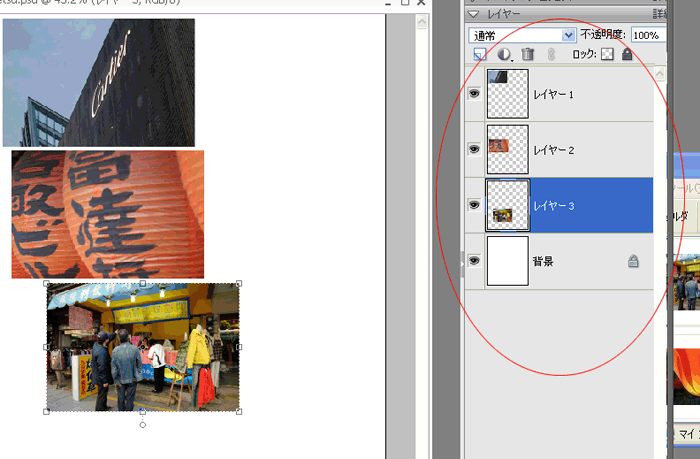Click the lock transparent pixels icon
This screenshot has width=700, height=459.
coord(607,54)
